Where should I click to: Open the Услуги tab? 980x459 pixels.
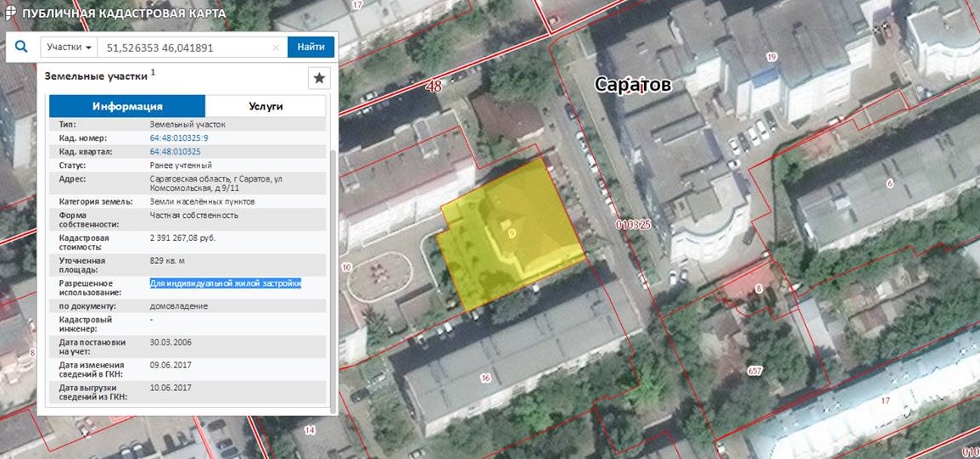click(266, 106)
